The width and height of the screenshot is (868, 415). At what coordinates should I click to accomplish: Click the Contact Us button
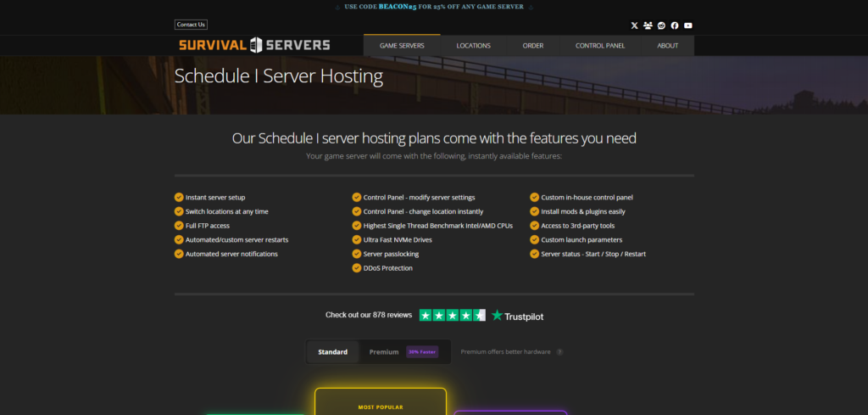[191, 25]
